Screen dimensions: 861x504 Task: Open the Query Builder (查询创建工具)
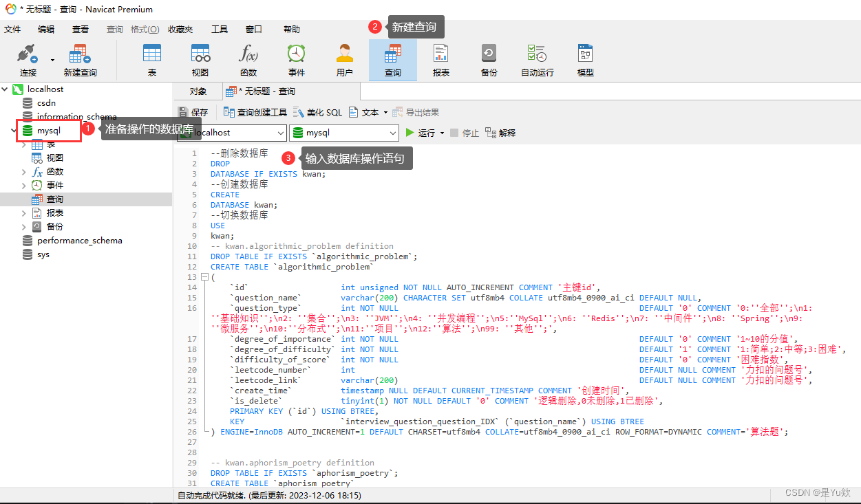(255, 112)
